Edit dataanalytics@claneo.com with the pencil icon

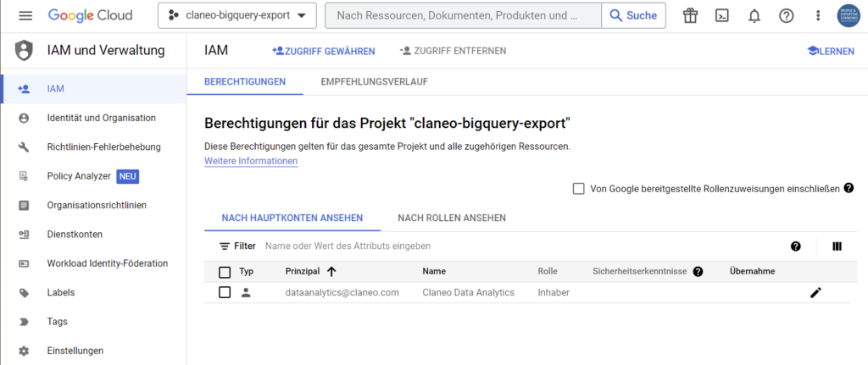pos(815,292)
